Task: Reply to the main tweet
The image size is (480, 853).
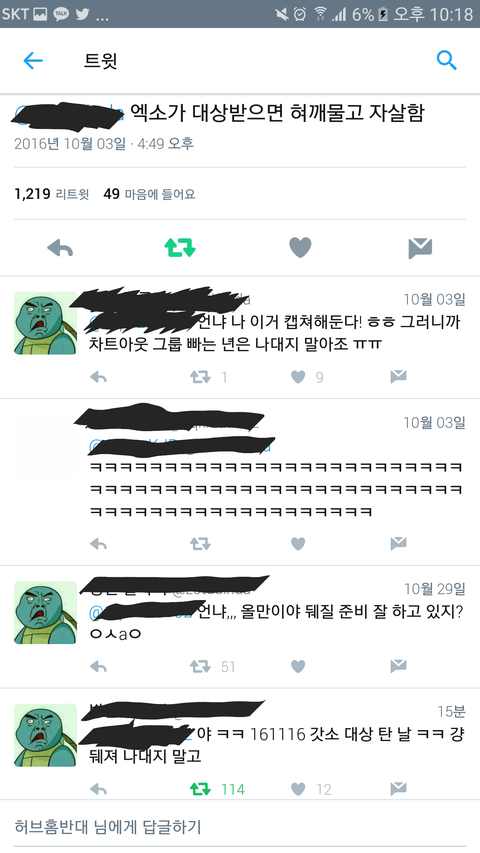Action: tap(60, 248)
